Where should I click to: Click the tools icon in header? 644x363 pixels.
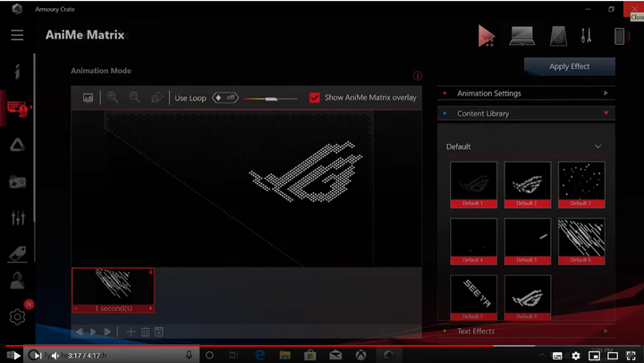[x=586, y=36]
